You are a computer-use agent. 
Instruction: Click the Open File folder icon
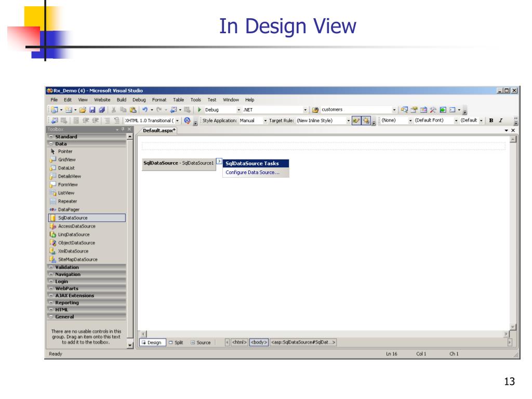(x=83, y=110)
